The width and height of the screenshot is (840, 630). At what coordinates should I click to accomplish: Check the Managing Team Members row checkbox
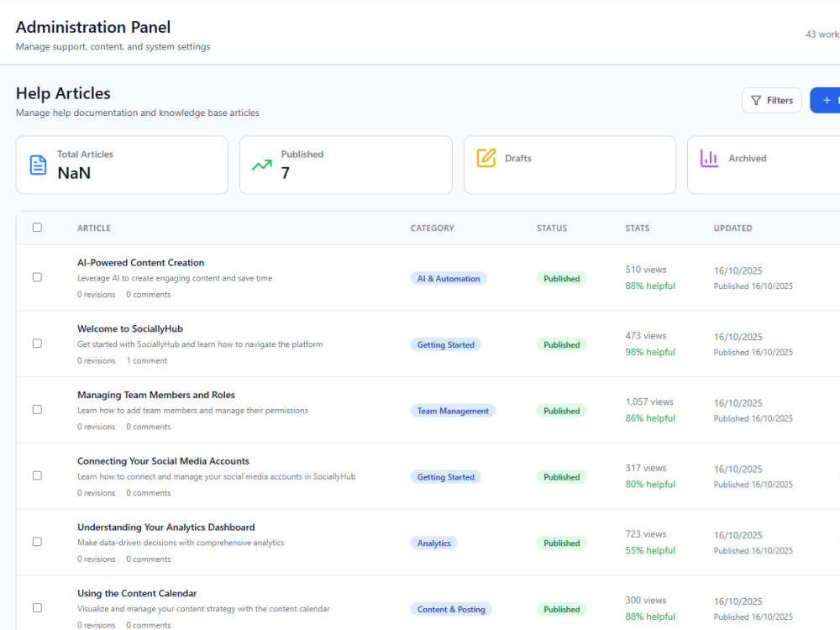pos(37,409)
